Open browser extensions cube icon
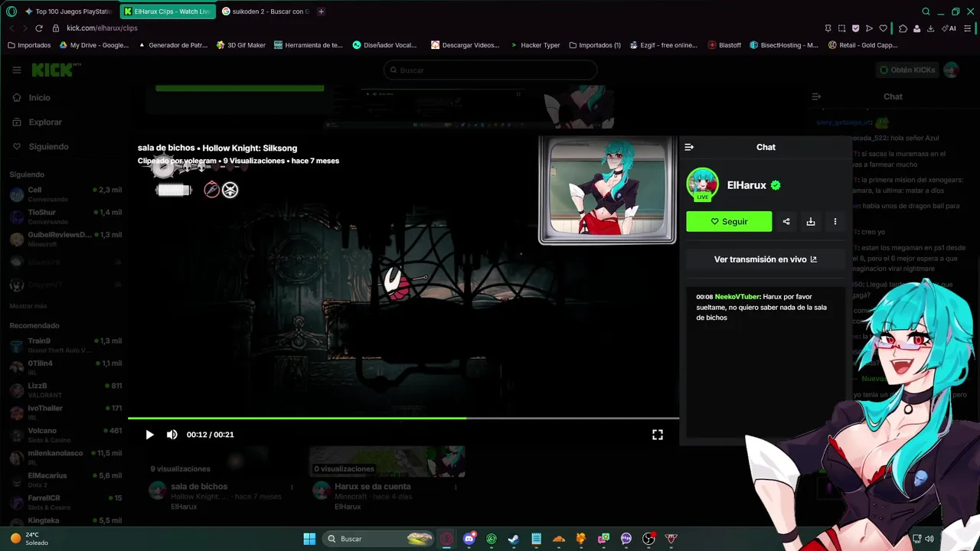The height and width of the screenshot is (551, 980). (x=903, y=28)
